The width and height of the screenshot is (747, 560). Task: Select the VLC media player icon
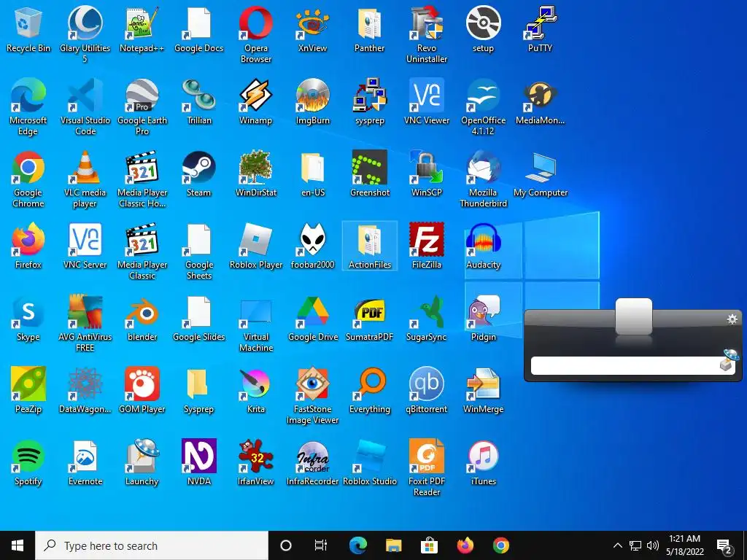[85, 179]
